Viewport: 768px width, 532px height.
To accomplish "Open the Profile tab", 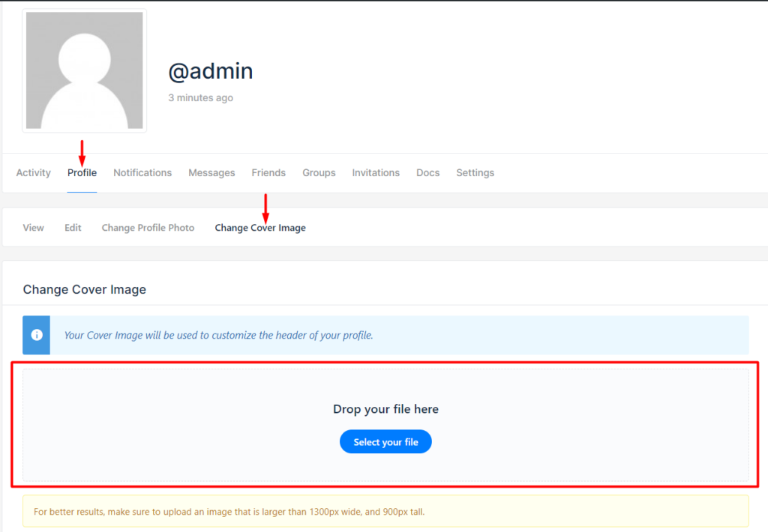I will pos(82,173).
